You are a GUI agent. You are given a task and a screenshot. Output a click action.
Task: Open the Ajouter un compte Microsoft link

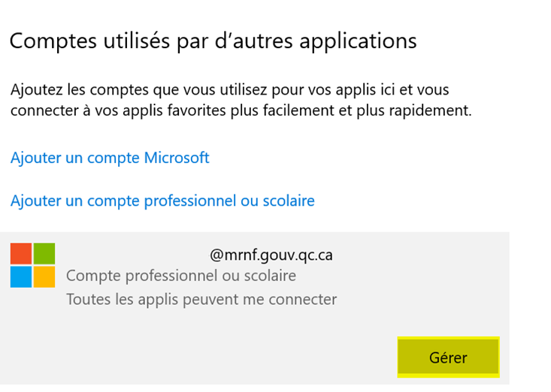tap(110, 158)
